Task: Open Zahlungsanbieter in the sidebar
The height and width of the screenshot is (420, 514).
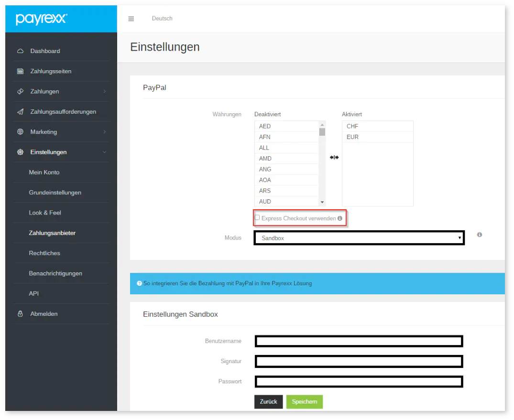Action: [52, 233]
